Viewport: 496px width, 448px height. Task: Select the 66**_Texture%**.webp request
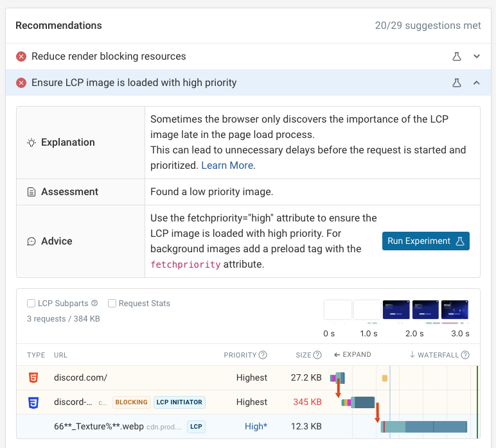pos(99,427)
